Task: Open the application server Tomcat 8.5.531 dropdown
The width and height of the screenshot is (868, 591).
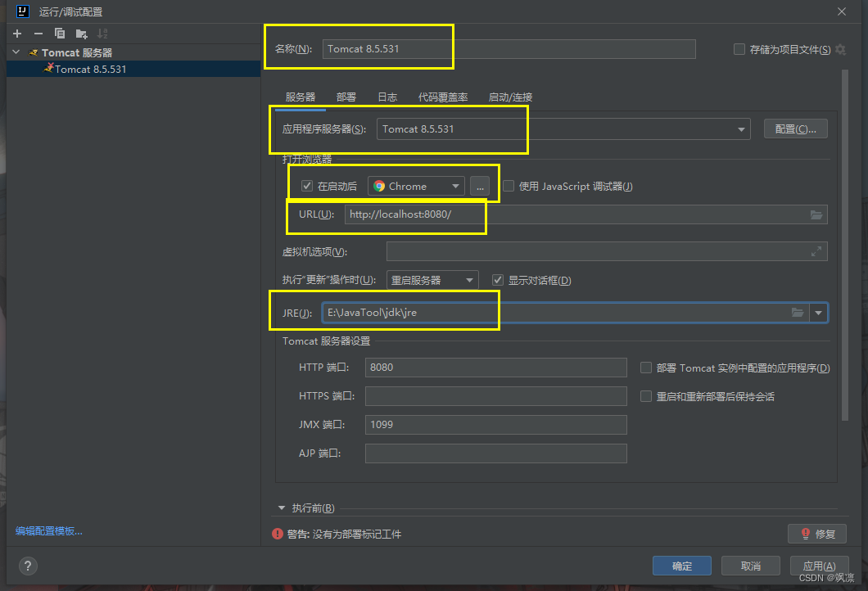Action: pos(563,129)
